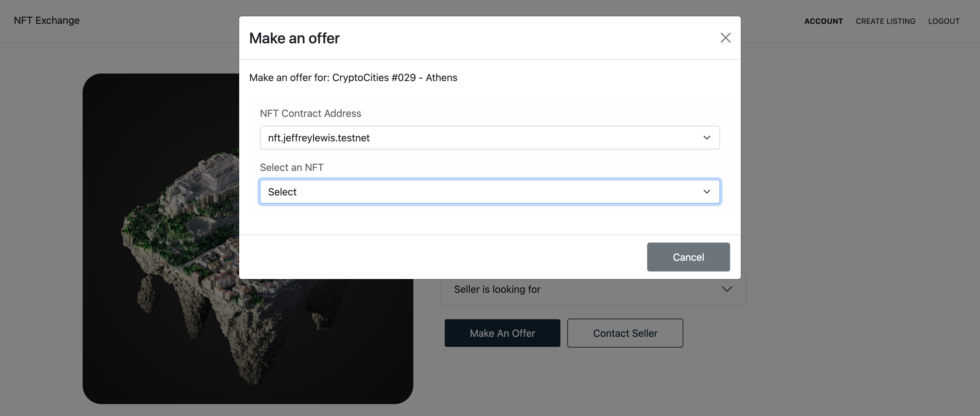Open the Select an NFT dropdown

tap(490, 192)
